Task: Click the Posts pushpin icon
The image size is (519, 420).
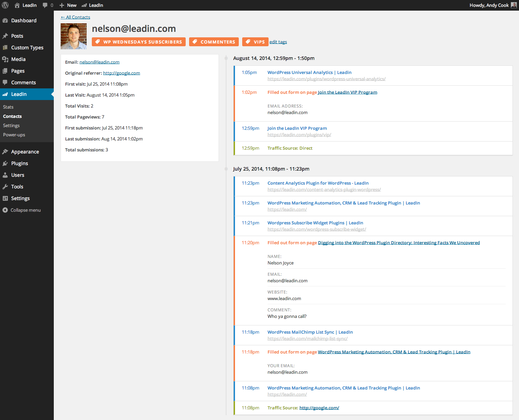Action: pos(5,36)
